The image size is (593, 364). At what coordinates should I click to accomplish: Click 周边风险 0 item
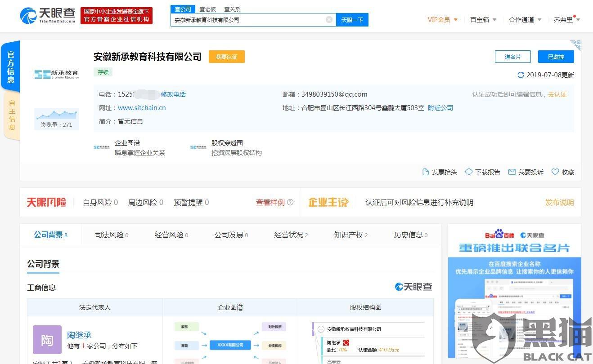[146, 202]
